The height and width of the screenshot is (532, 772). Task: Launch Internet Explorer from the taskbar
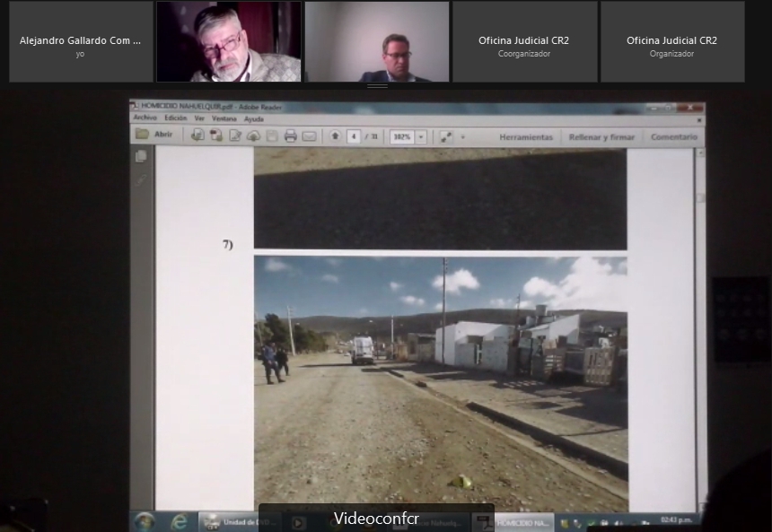(179, 521)
